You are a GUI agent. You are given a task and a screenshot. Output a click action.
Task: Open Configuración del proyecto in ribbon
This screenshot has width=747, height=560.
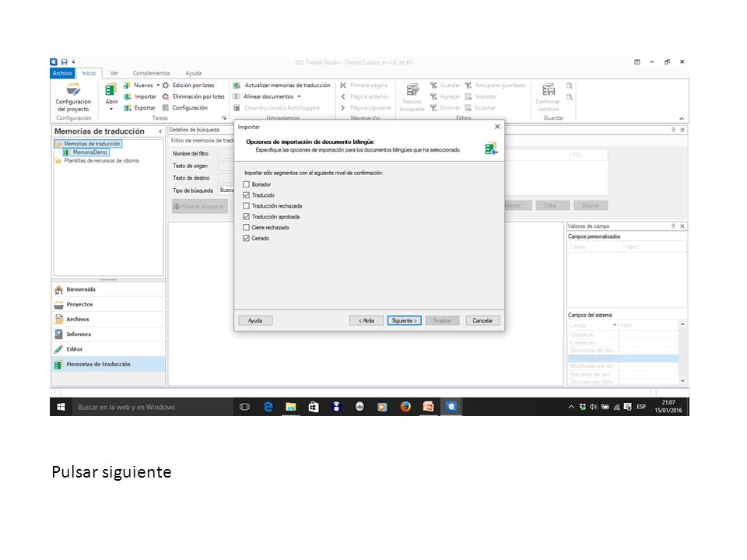[73, 98]
